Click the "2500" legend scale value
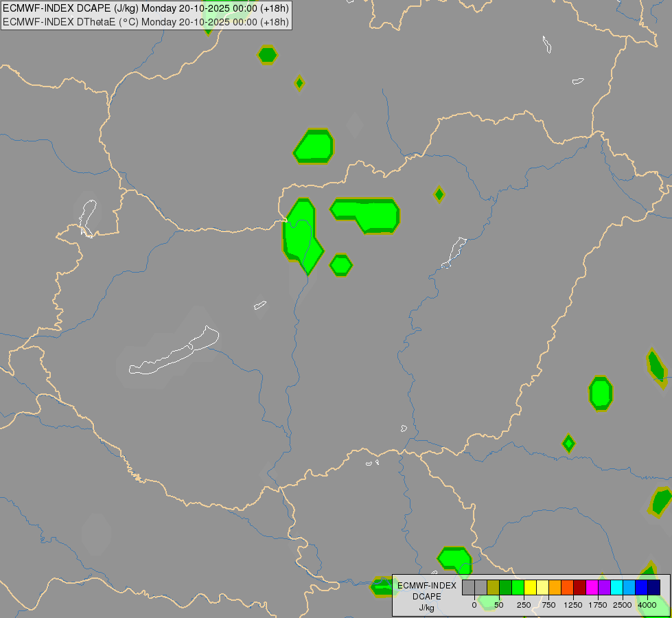672x618 pixels. (623, 605)
